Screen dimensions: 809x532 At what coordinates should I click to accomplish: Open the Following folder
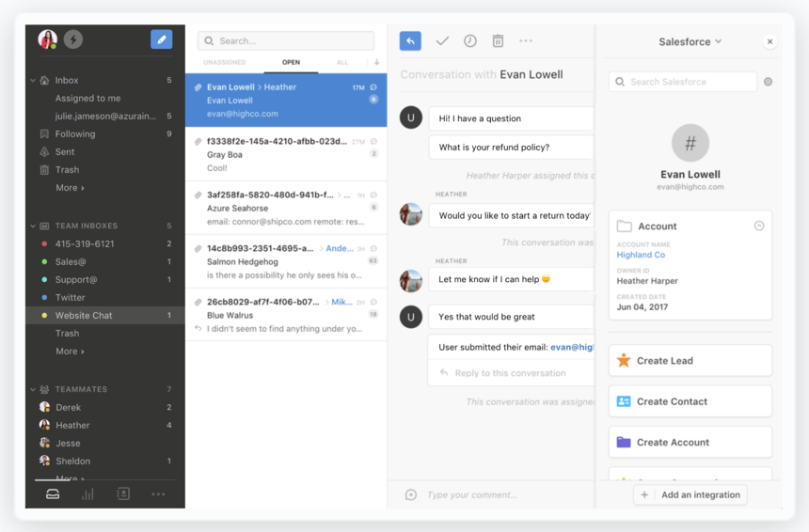coord(105,134)
